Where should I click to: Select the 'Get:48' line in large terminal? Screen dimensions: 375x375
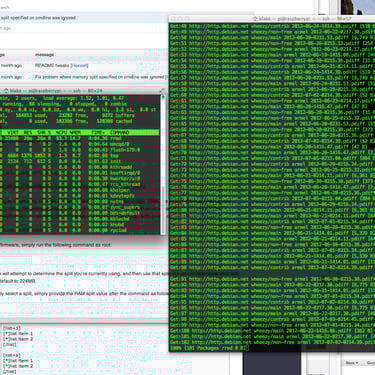tap(272, 26)
